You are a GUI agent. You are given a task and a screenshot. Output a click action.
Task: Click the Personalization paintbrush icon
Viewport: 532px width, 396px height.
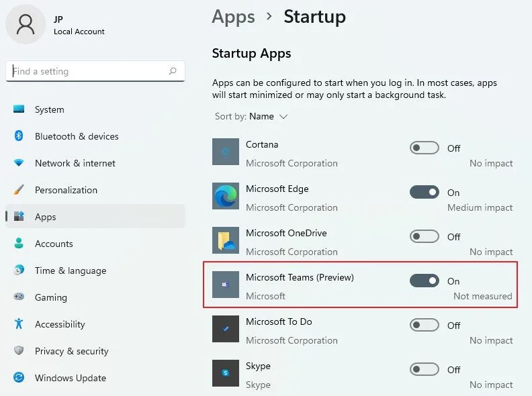pos(19,189)
